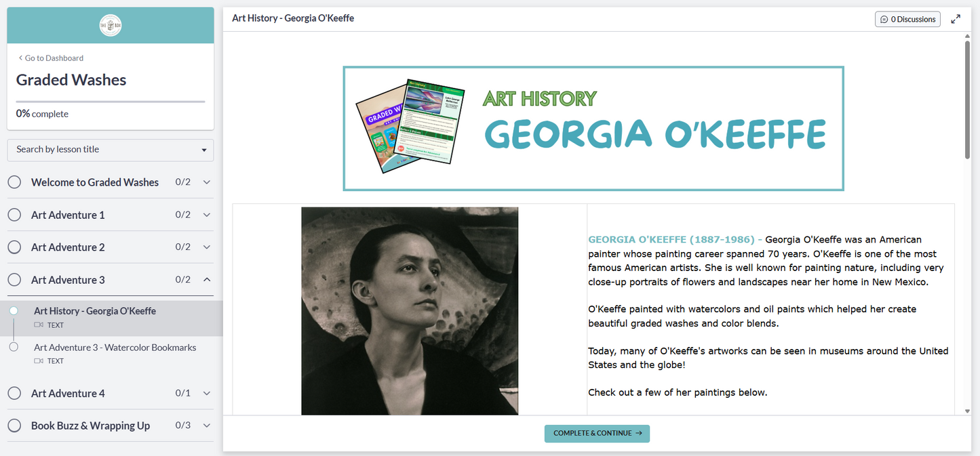Image resolution: width=980 pixels, height=456 pixels.
Task: Click the COMPLETE & CONTINUE button
Action: click(x=596, y=433)
